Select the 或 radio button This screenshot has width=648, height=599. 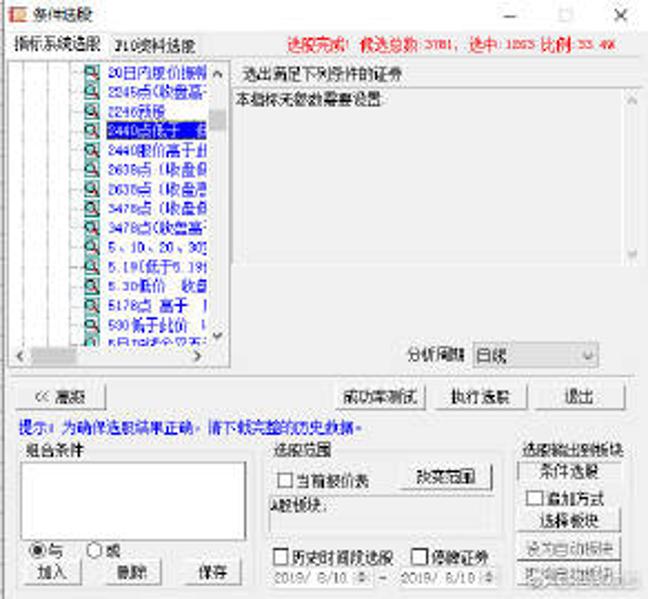click(x=95, y=549)
